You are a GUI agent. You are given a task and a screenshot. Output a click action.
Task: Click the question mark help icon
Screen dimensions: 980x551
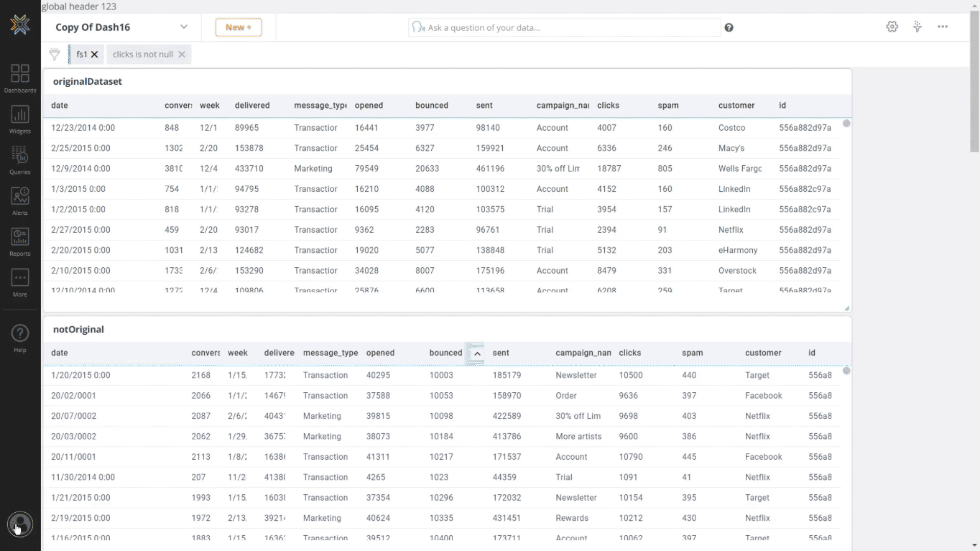click(x=729, y=28)
